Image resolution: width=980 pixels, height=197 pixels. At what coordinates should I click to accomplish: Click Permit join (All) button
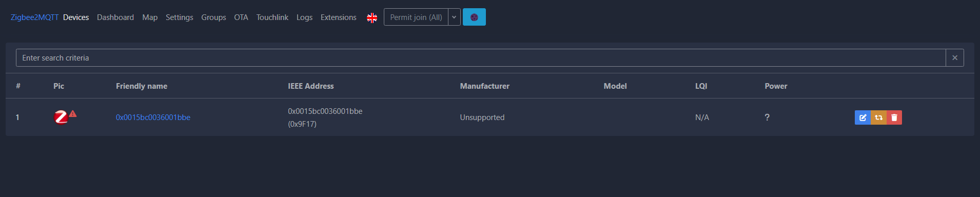click(416, 17)
